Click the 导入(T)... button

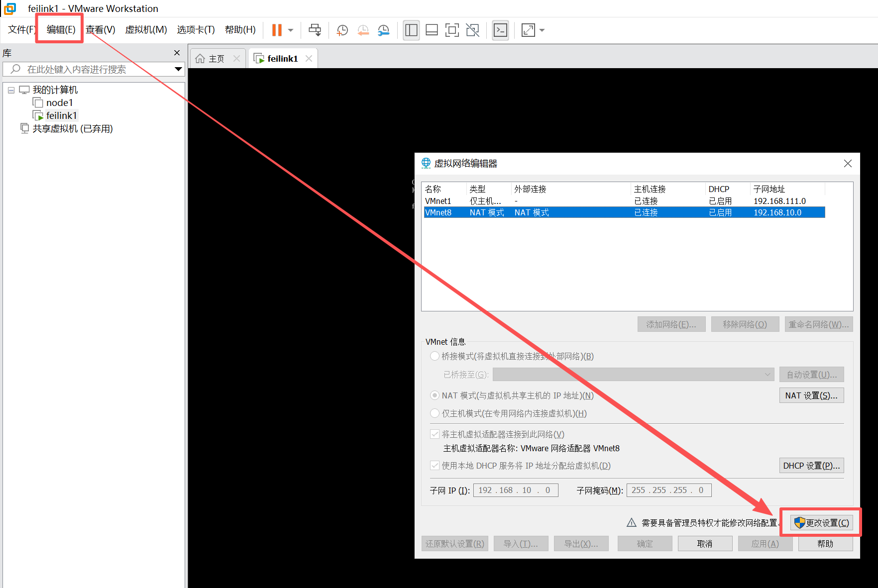(x=521, y=544)
